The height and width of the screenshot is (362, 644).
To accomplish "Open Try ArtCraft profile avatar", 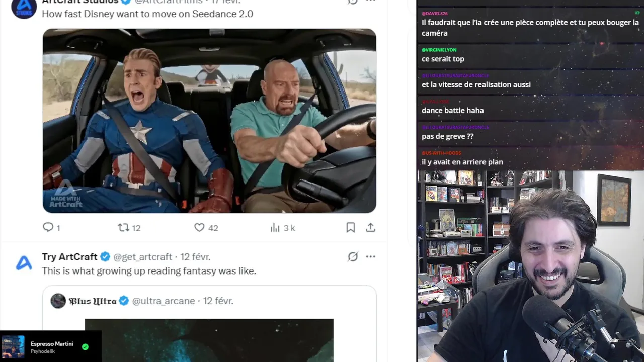I will [x=24, y=263].
